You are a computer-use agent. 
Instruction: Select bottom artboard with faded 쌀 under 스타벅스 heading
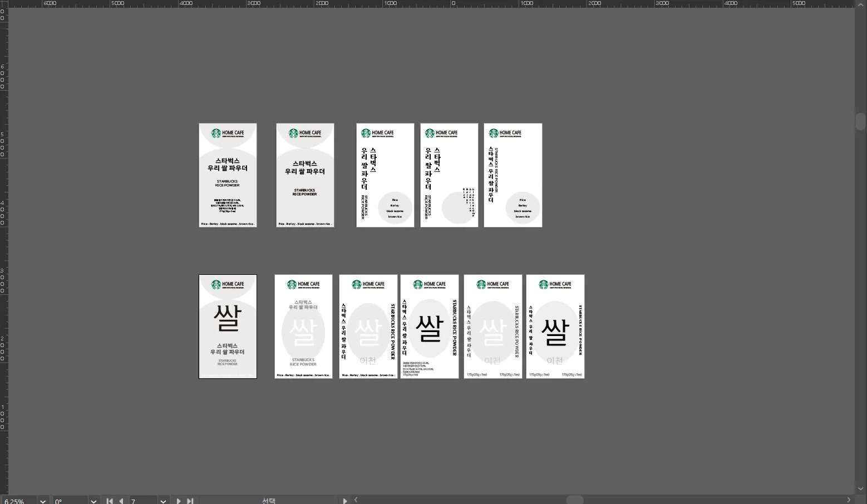pyautogui.click(x=303, y=327)
